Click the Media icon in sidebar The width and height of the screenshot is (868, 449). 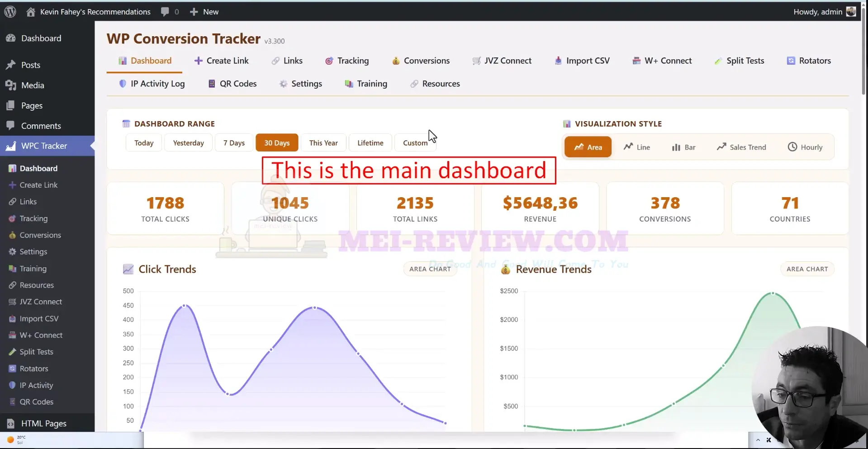pos(11,85)
